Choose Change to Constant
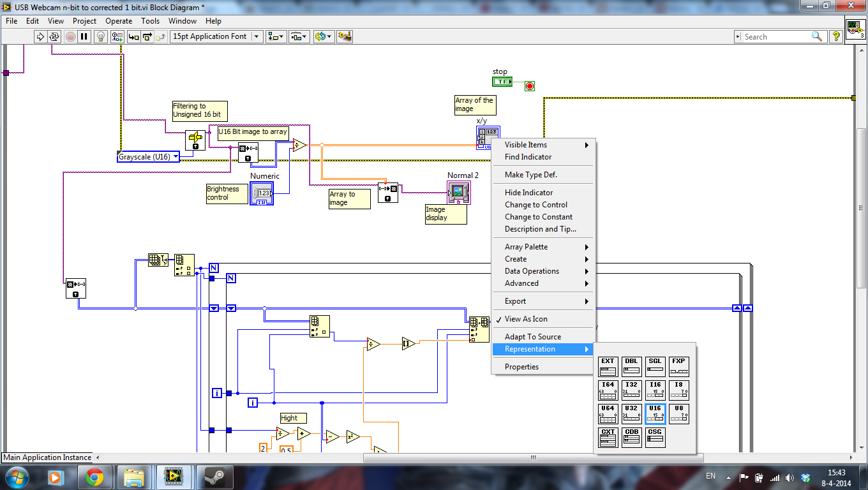The height and width of the screenshot is (490, 868). [544, 217]
